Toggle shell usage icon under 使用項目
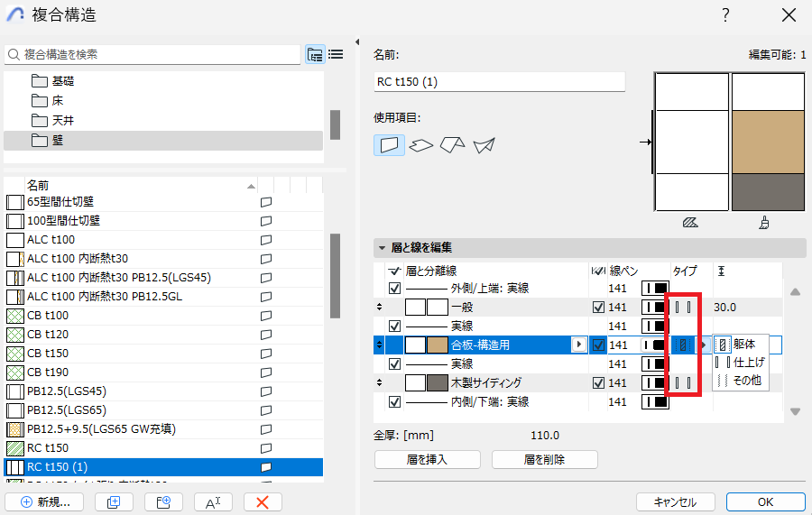 484,145
